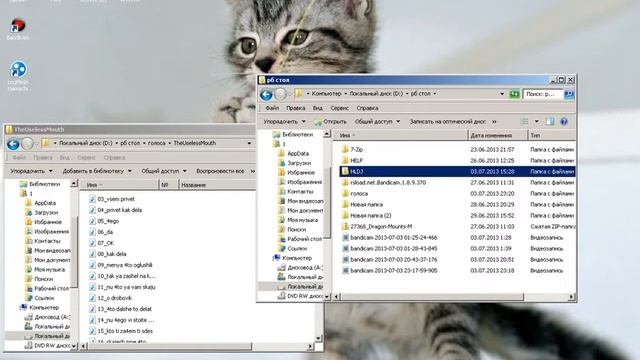Open Добавить в библиотеку dropdown

tap(97, 171)
